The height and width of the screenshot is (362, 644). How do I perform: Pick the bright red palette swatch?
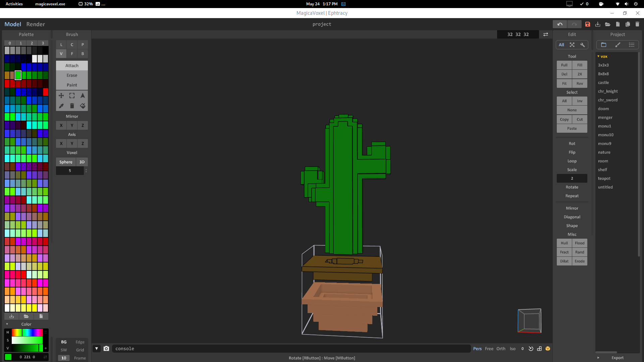(46, 92)
